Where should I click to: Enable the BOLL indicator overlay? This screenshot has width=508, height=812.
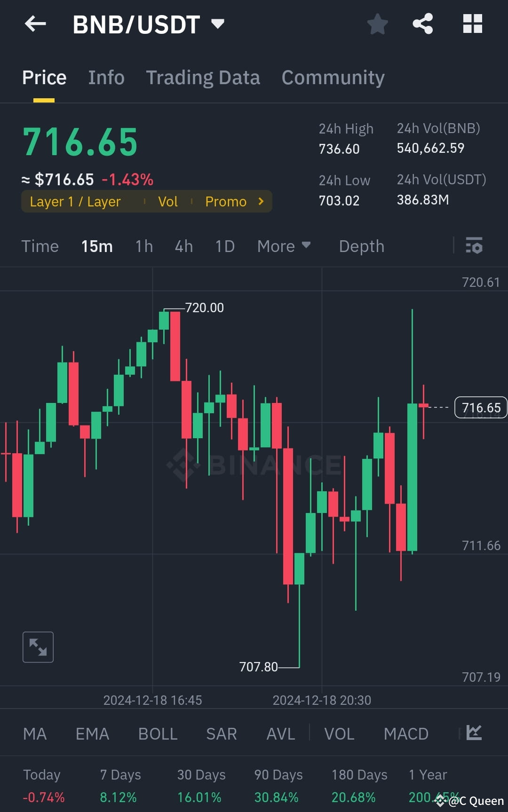(158, 733)
